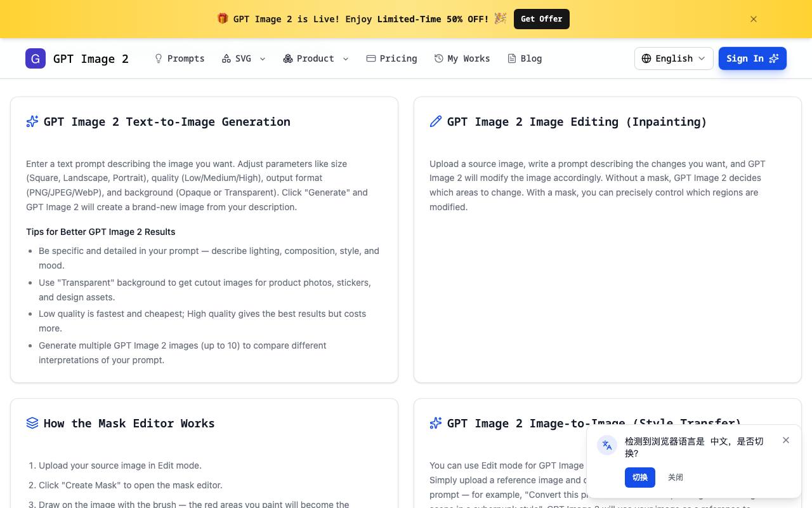Click the "GPT Image 2 is Live!" banner text
812x508 pixels.
click(x=361, y=19)
